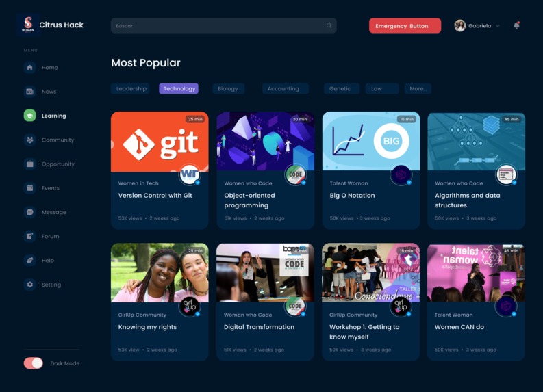543x392 pixels.
Task: Open the Setting gear icon
Action: 29,285
